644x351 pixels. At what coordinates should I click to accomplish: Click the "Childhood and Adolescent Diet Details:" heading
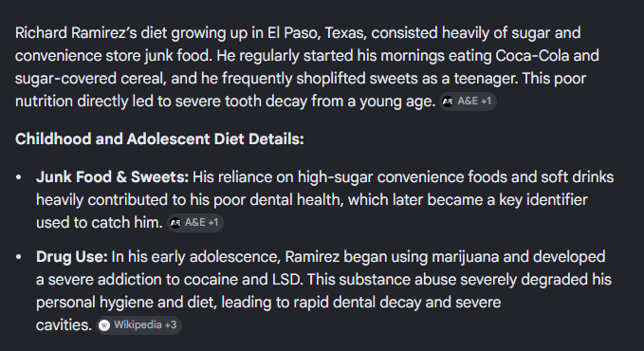(159, 139)
